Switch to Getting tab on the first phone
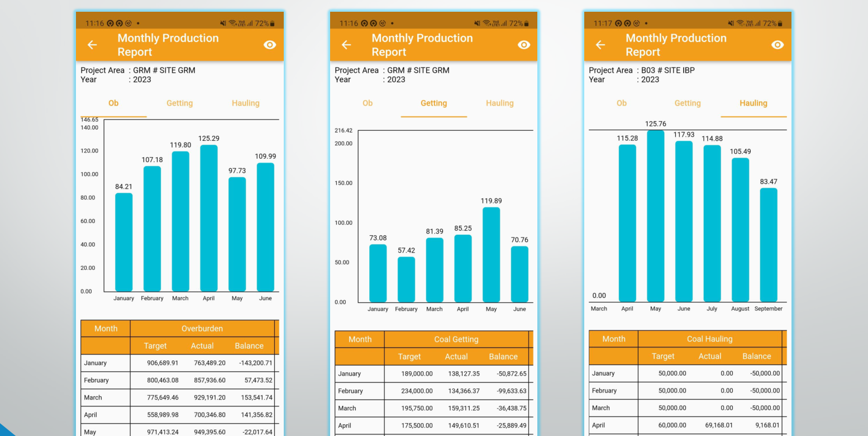868x436 pixels. (179, 103)
